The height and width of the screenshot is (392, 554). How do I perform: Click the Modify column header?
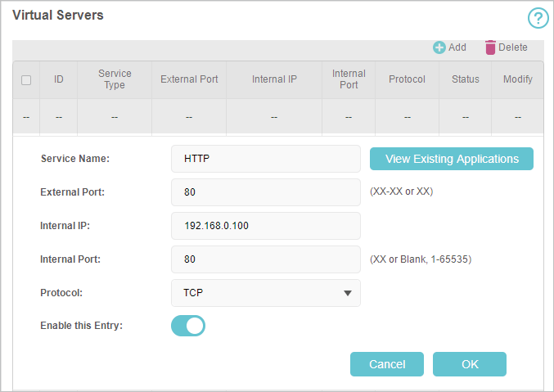tap(518, 79)
